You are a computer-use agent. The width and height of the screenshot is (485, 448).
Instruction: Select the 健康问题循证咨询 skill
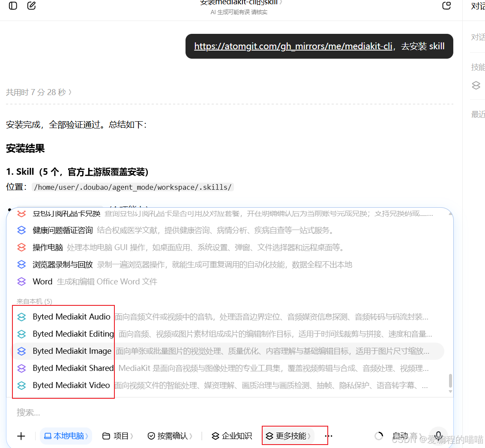(228, 230)
